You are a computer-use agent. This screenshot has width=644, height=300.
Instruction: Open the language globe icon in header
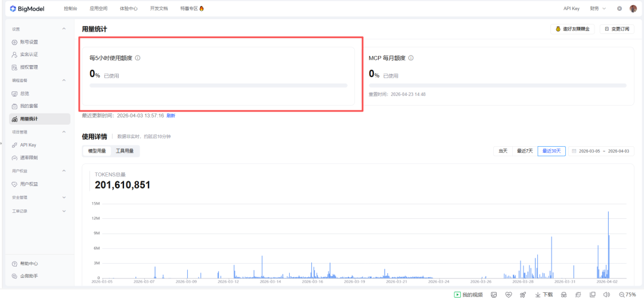pos(620,8)
